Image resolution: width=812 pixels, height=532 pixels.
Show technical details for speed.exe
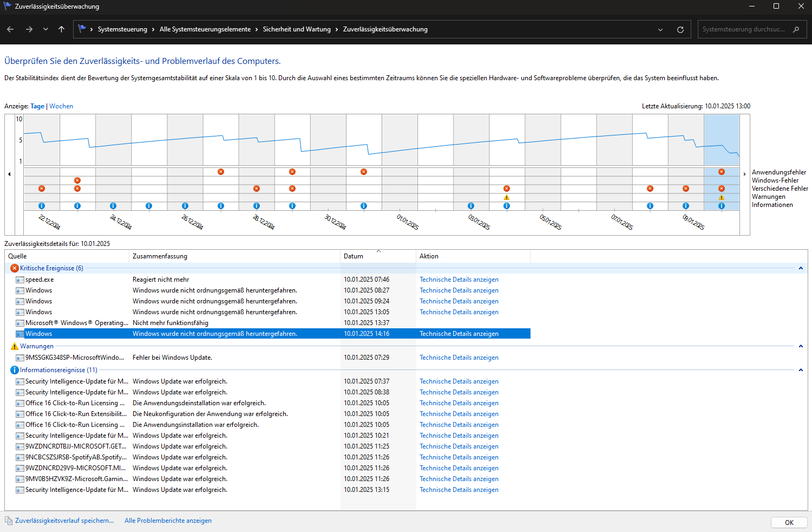[459, 280]
